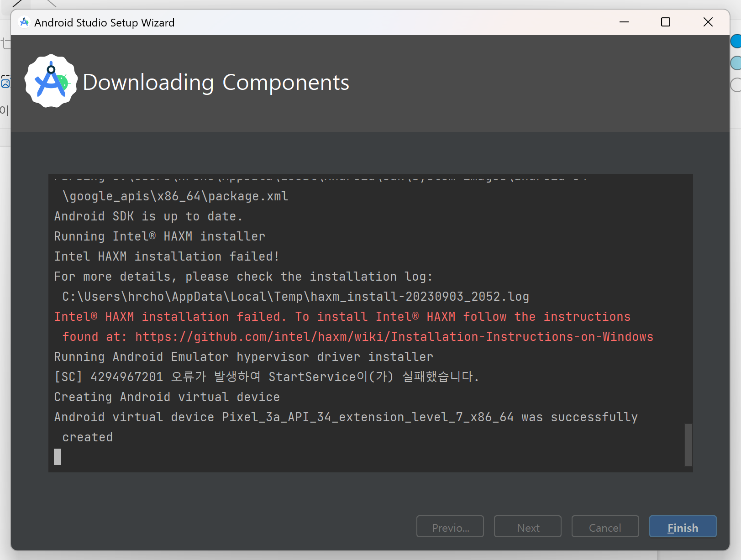Click the 'Running Intel® HAXM installer' line
Screen dimensions: 741x560
pos(160,236)
